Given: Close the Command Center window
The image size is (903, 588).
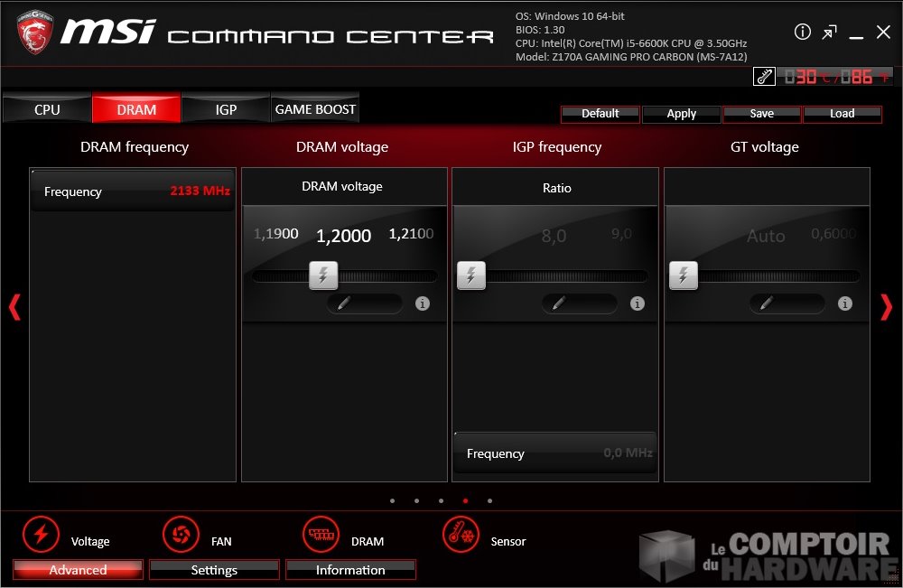Looking at the screenshot, I should 883,32.
